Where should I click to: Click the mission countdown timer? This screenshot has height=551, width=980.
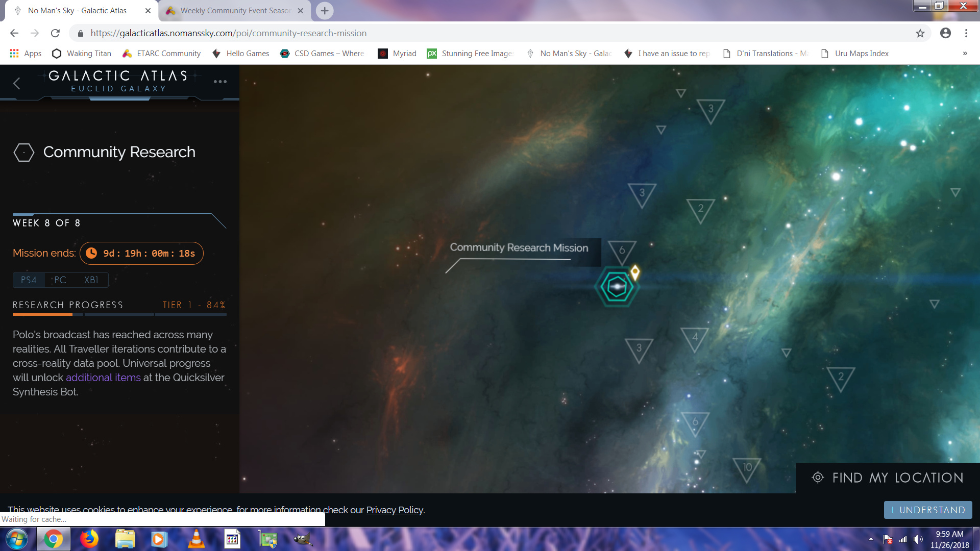pos(141,254)
